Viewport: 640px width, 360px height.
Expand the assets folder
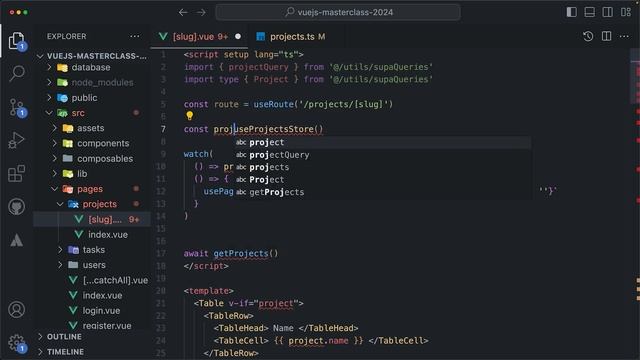[92, 128]
